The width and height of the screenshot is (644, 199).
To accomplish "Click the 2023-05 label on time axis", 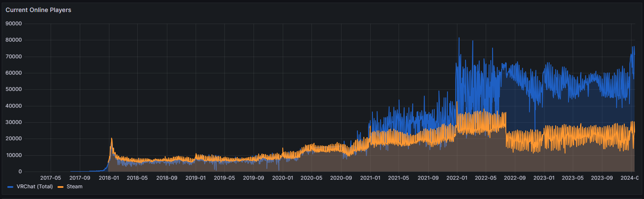I will [573, 178].
